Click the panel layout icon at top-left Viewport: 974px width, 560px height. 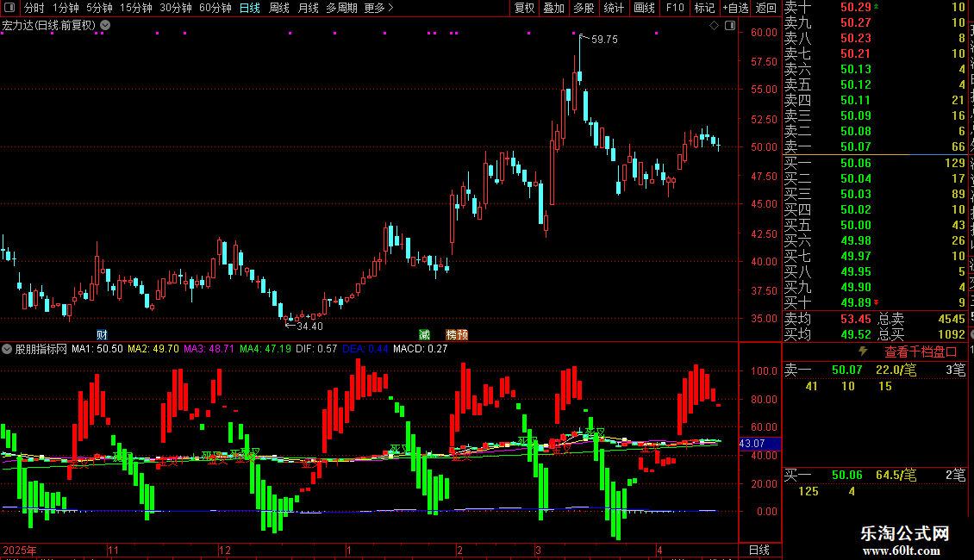pyautogui.click(x=9, y=8)
